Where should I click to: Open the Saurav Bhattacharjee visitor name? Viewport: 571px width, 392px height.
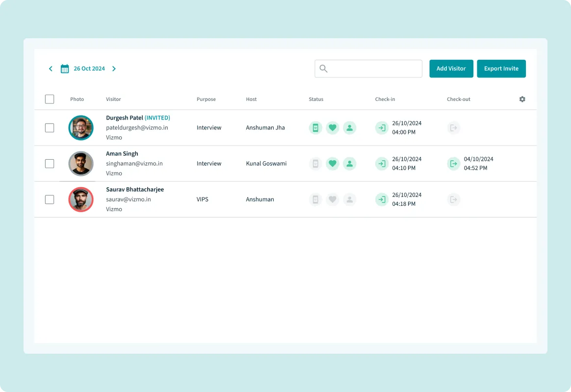(x=135, y=190)
